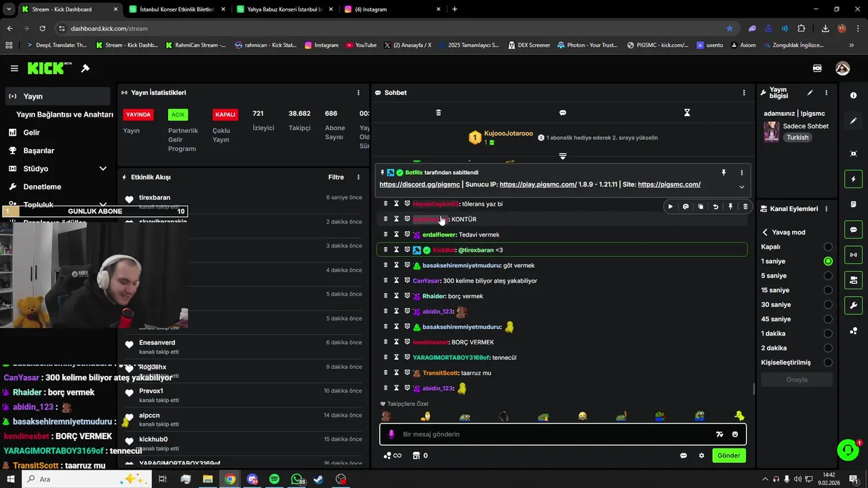
Task: Open Sohbet panel three-dot menu
Action: 744,93
